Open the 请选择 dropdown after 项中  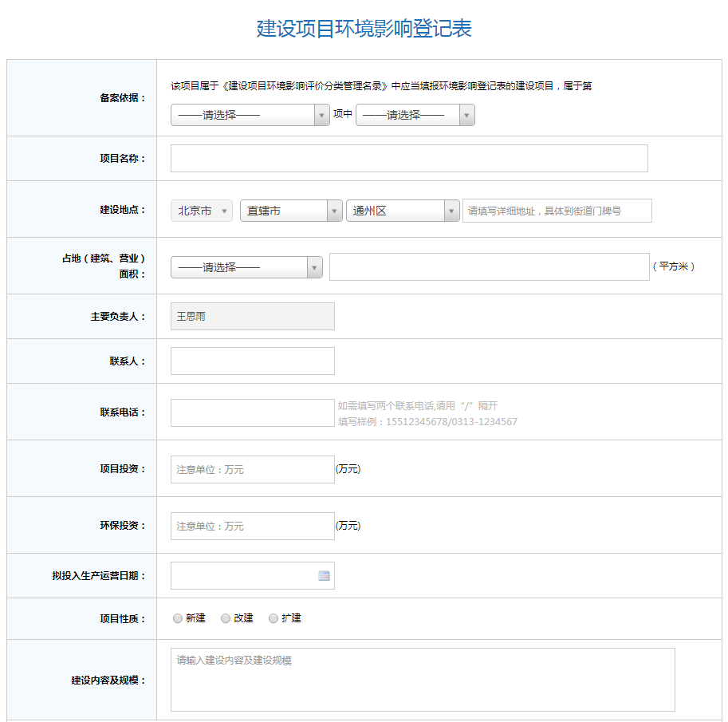point(415,115)
